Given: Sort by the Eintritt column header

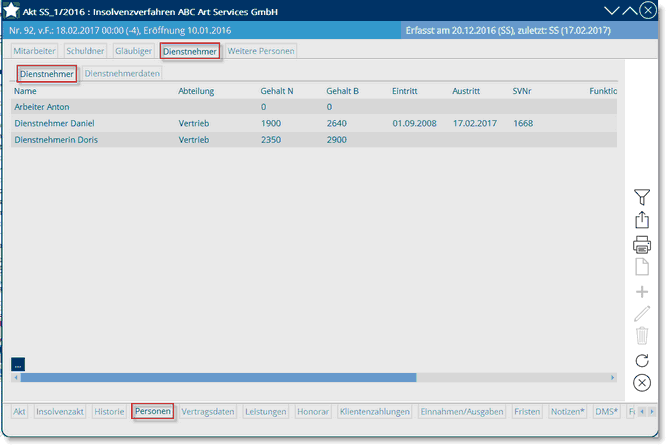Looking at the screenshot, I should 405,91.
